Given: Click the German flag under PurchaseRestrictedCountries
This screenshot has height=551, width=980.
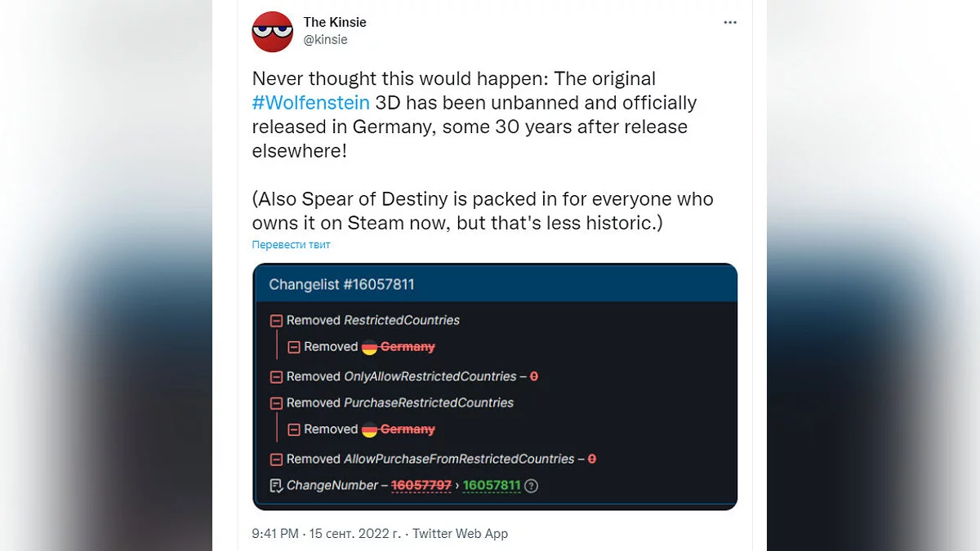Looking at the screenshot, I should (x=369, y=429).
